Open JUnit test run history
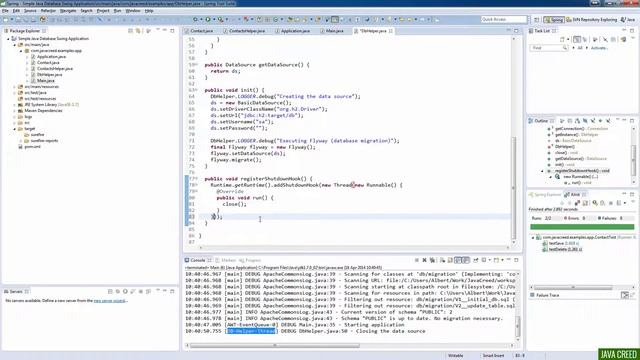640x360 pixels. tap(619, 203)
